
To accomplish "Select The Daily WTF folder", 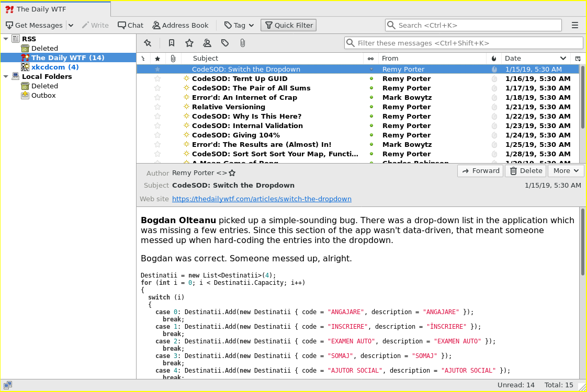I will 68,57.
